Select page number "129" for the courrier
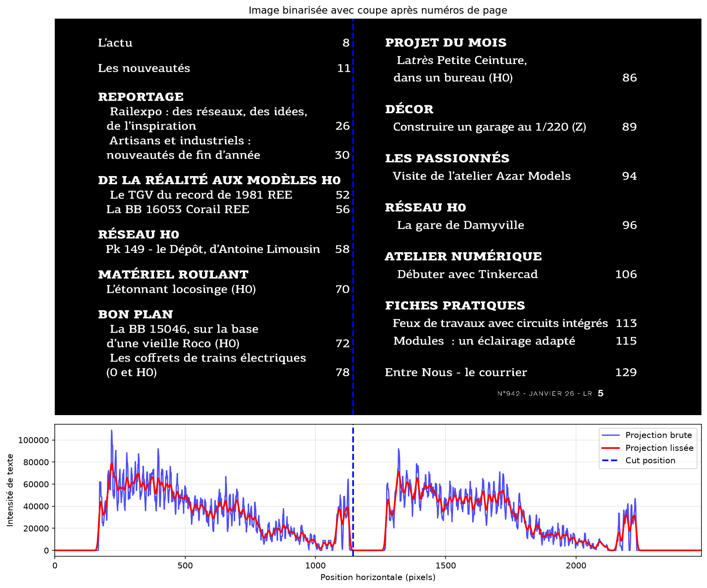Image resolution: width=707 pixels, height=588 pixels. (626, 372)
